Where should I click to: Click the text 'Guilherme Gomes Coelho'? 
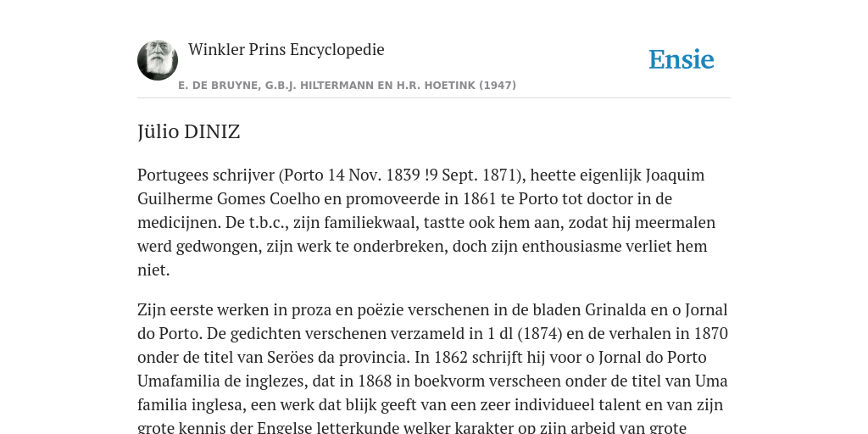coord(240,198)
